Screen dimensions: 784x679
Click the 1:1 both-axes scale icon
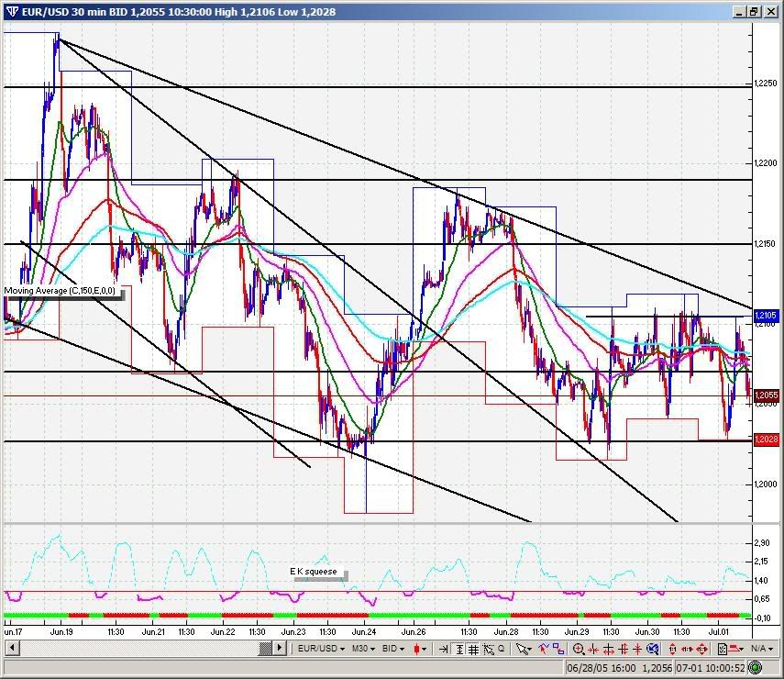(x=701, y=650)
